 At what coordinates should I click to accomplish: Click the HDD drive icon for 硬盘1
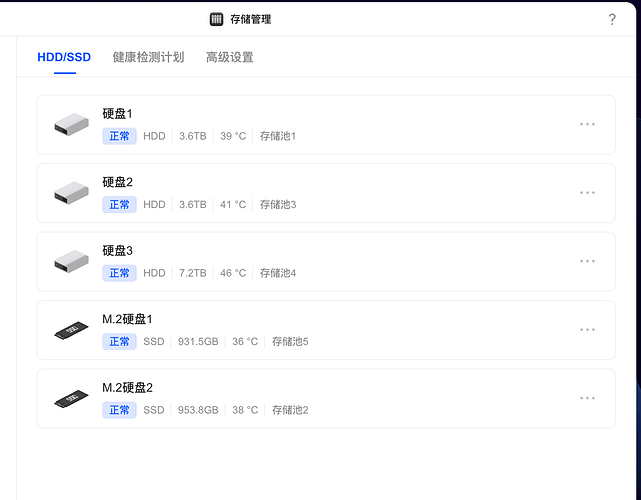coord(72,124)
